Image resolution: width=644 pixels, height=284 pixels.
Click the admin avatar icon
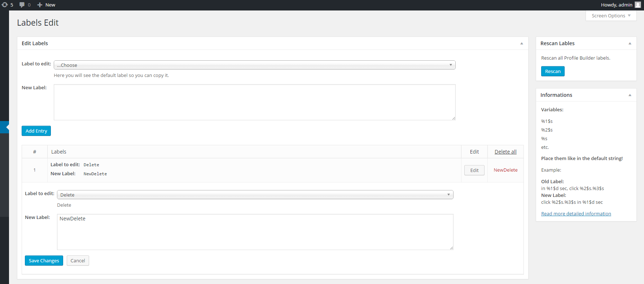click(638, 5)
